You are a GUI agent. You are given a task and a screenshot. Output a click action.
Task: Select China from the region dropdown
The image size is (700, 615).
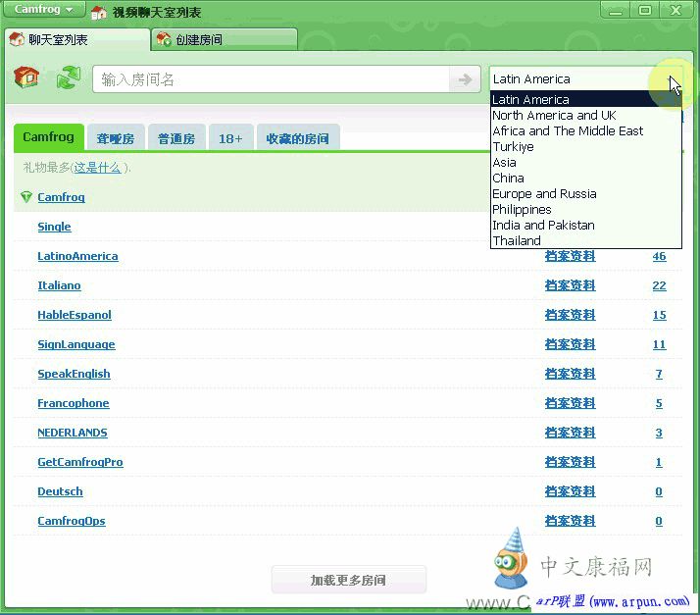point(585,178)
